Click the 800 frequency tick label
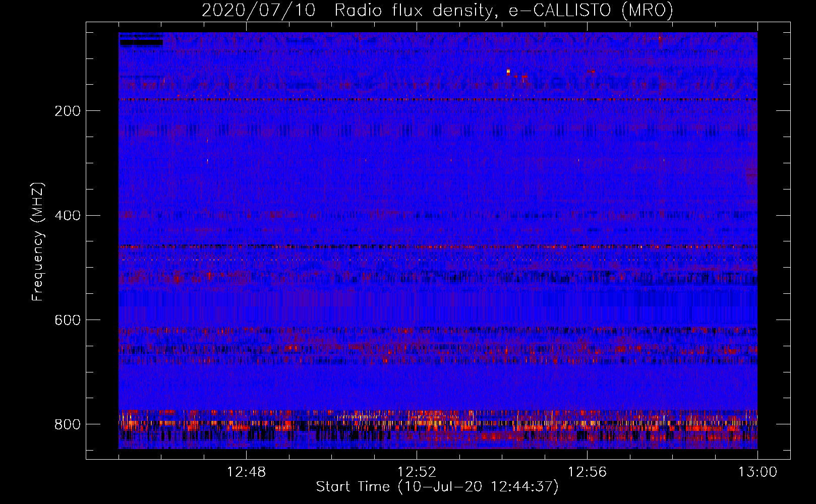 (68, 425)
